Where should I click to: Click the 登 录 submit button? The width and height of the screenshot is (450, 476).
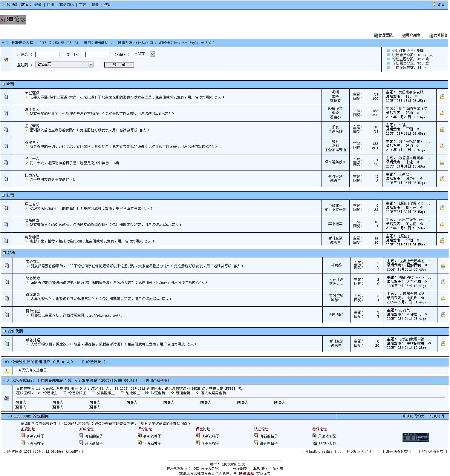point(119,65)
